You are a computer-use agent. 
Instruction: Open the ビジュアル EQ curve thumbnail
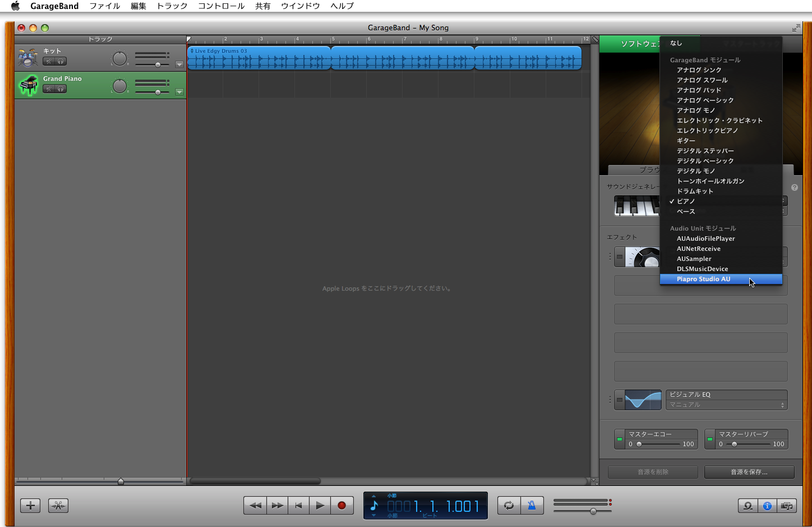(x=643, y=400)
